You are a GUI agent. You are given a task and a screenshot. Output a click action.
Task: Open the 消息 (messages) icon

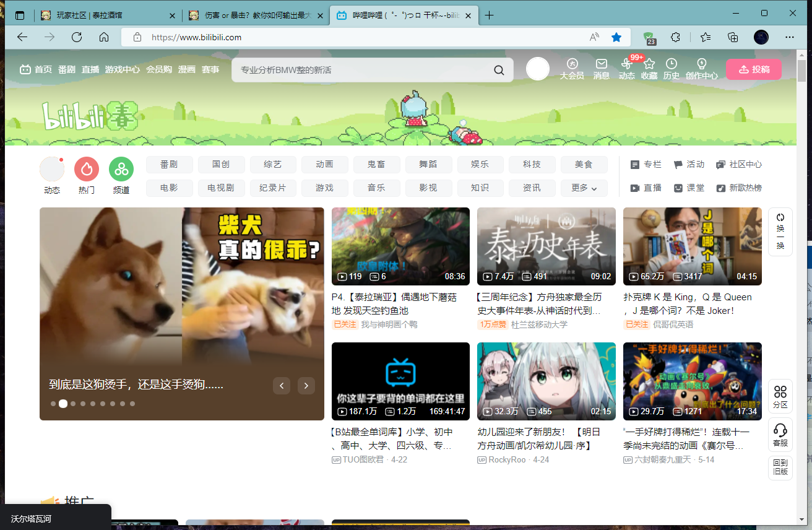pyautogui.click(x=601, y=69)
